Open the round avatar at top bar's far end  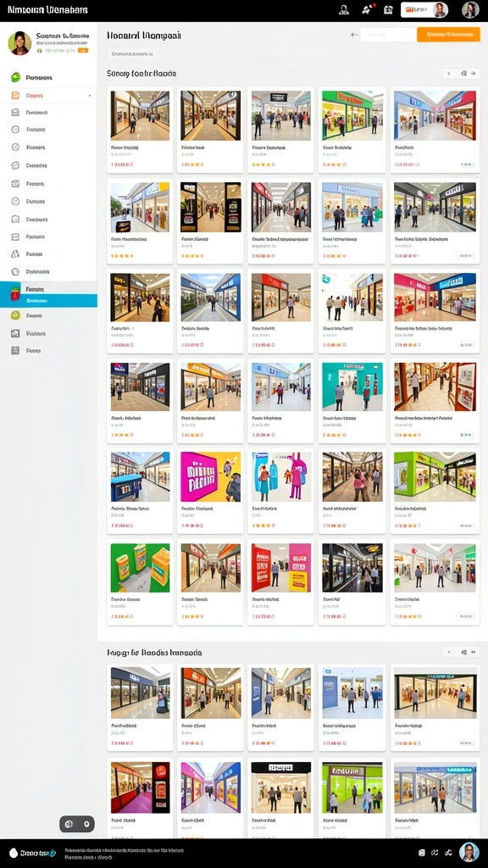pyautogui.click(x=470, y=9)
